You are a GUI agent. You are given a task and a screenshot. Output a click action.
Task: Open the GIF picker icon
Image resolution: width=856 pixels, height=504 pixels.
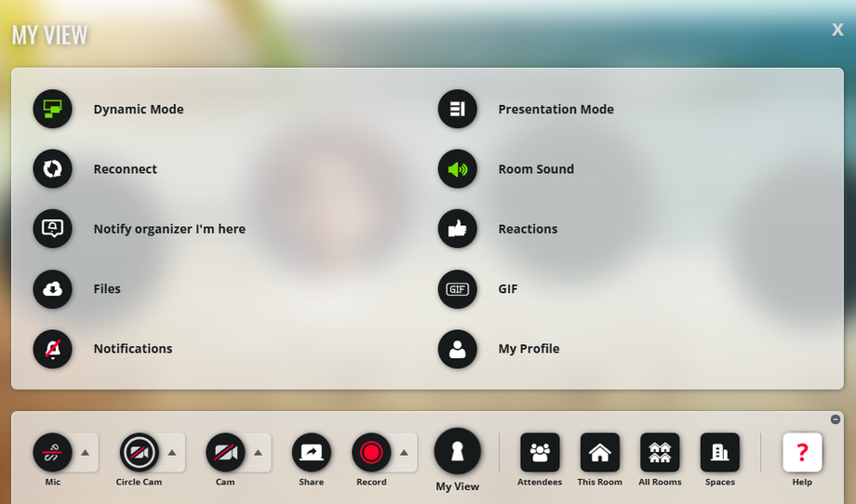[x=458, y=289]
